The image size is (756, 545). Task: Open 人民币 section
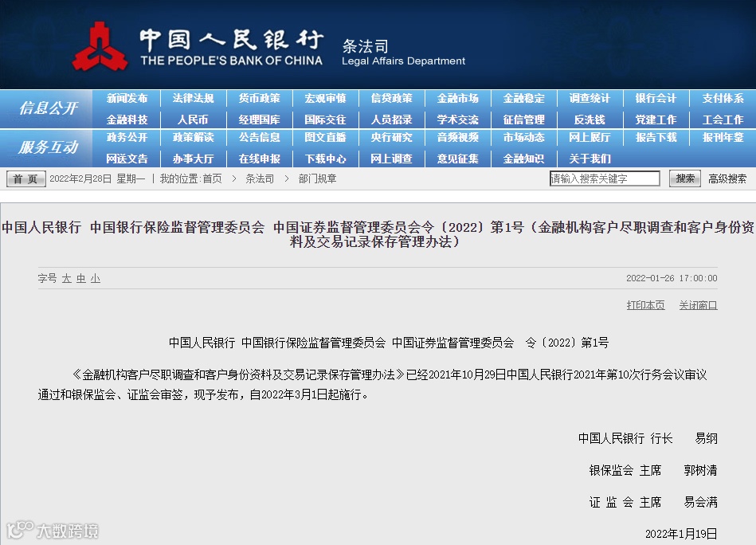[193, 120]
